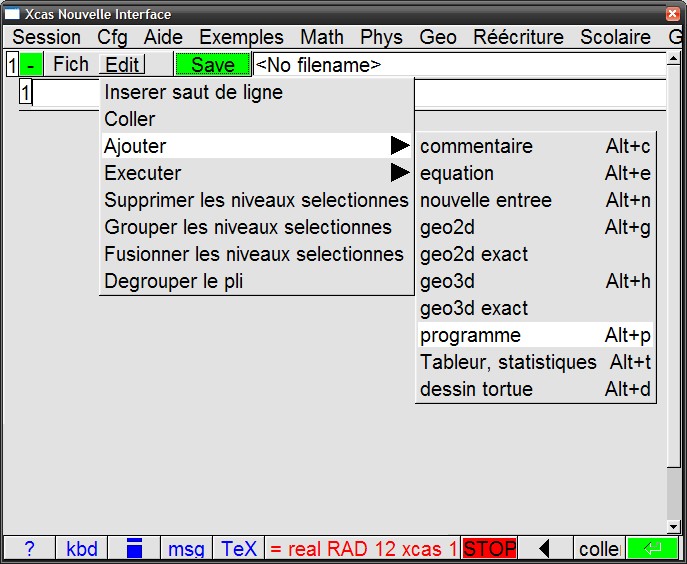Click the green enter arrow button

(x=653, y=548)
